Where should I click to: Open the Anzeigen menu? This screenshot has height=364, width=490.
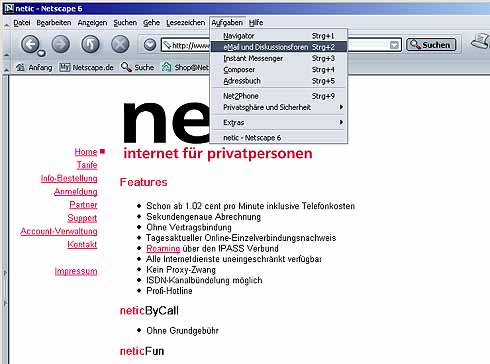(x=92, y=23)
